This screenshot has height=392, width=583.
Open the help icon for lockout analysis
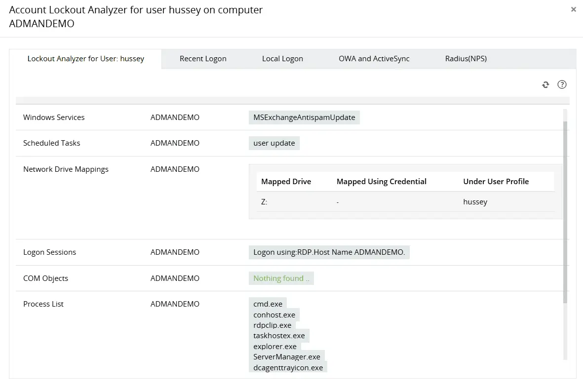point(562,84)
